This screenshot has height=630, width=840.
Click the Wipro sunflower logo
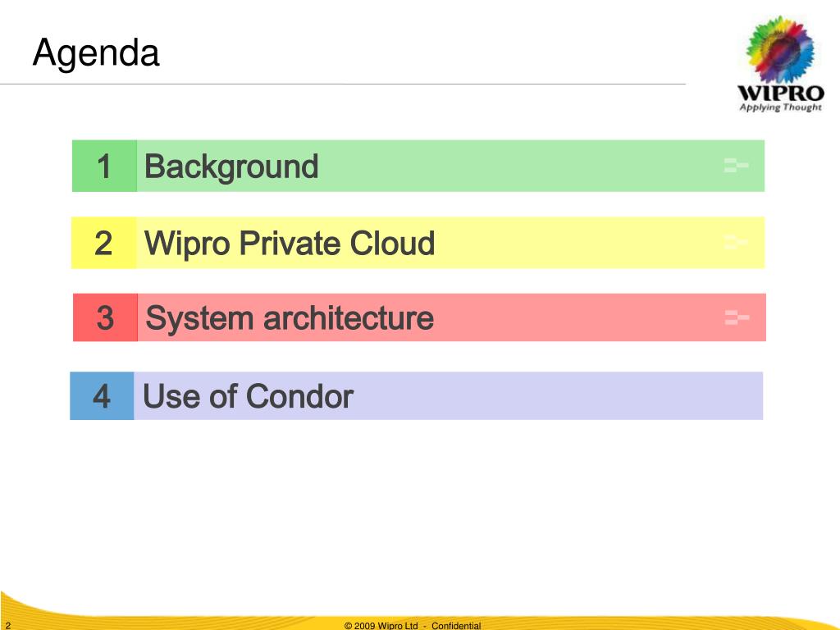click(780, 49)
